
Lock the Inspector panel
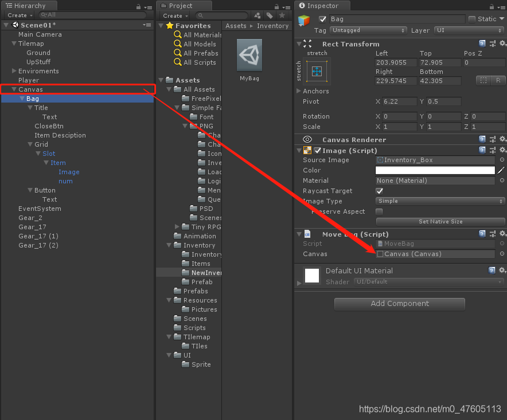pos(492,7)
